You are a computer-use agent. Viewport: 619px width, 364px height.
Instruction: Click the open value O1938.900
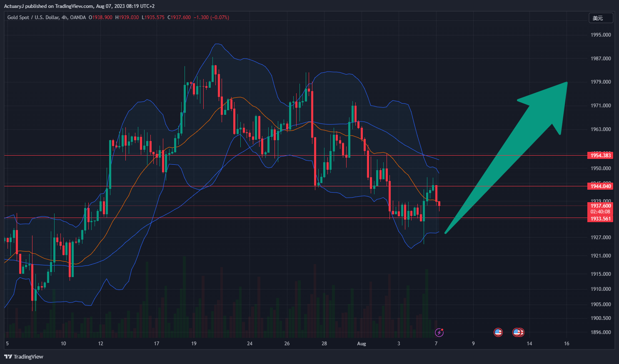click(x=100, y=17)
